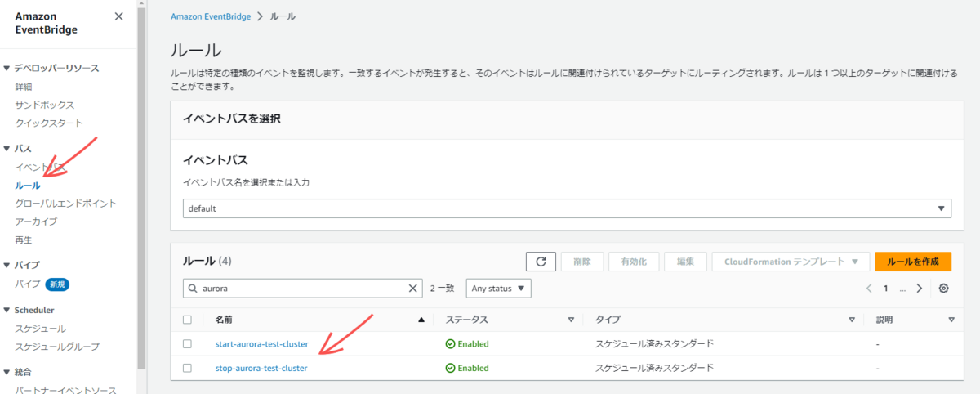Open the rules table settings gear
Screen dimensions: 980x394
click(x=944, y=289)
